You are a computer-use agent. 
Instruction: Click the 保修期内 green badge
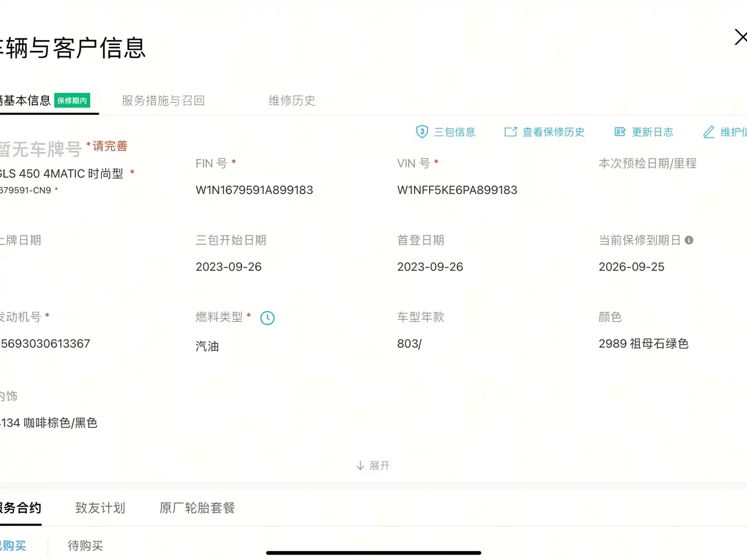72,100
